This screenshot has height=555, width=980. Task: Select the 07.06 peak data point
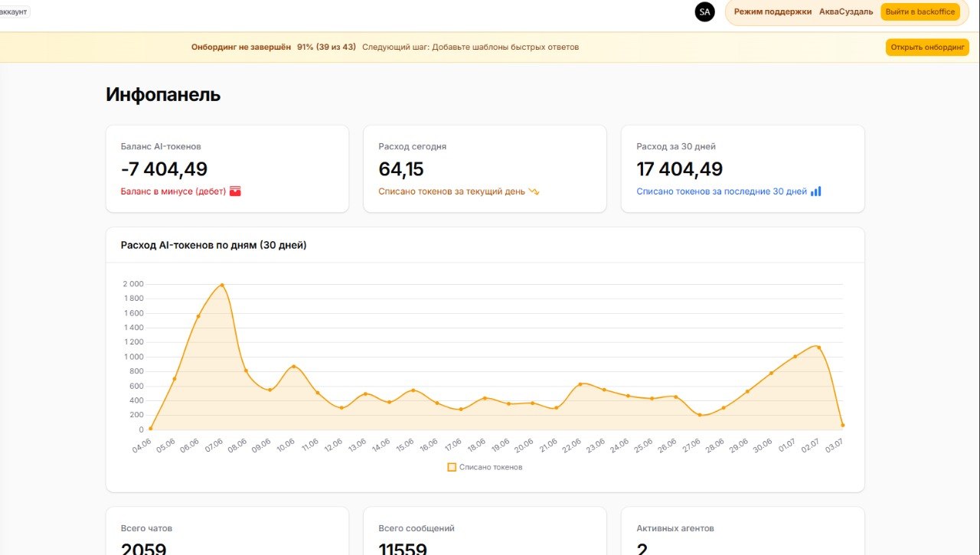(222, 285)
